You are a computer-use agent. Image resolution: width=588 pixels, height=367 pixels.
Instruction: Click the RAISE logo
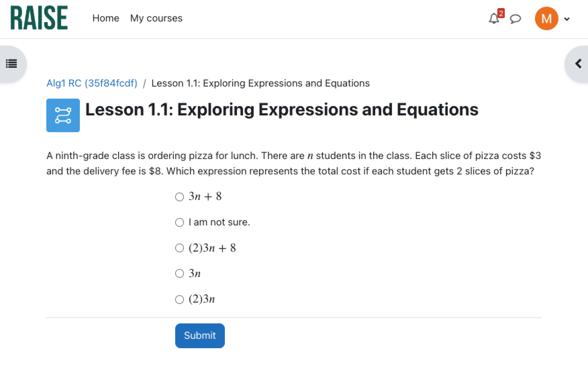click(39, 18)
